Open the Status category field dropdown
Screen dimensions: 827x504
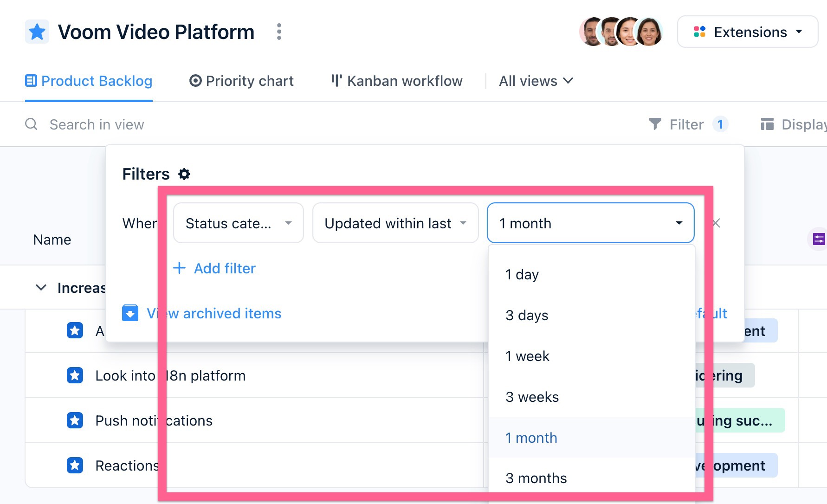click(239, 223)
